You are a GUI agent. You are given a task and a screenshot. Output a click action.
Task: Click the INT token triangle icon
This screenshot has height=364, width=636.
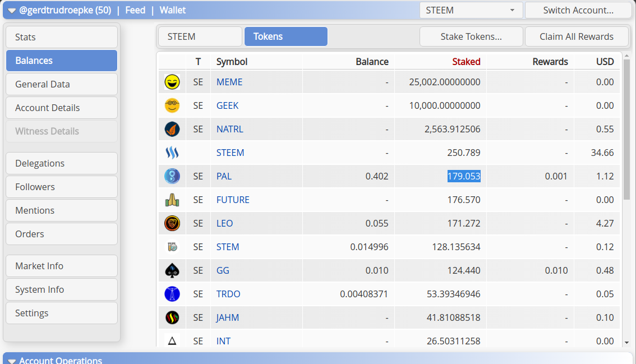[x=172, y=341]
